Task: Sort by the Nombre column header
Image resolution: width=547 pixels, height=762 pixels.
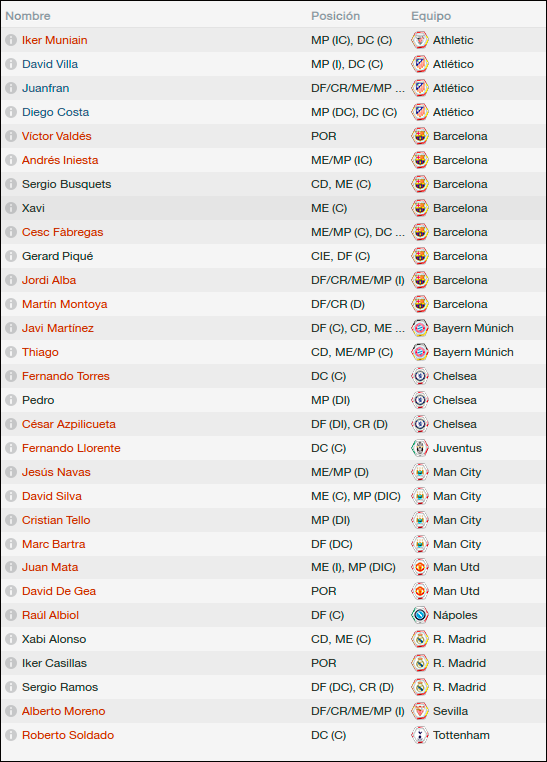Action: pyautogui.click(x=28, y=16)
